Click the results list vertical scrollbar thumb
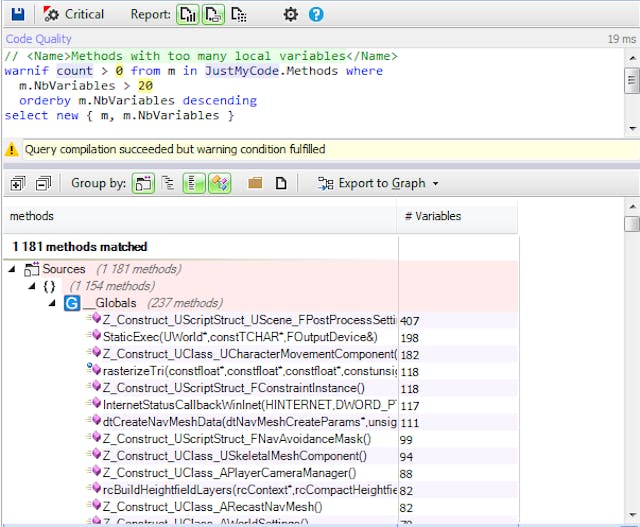The height and width of the screenshot is (527, 640). pos(631,225)
